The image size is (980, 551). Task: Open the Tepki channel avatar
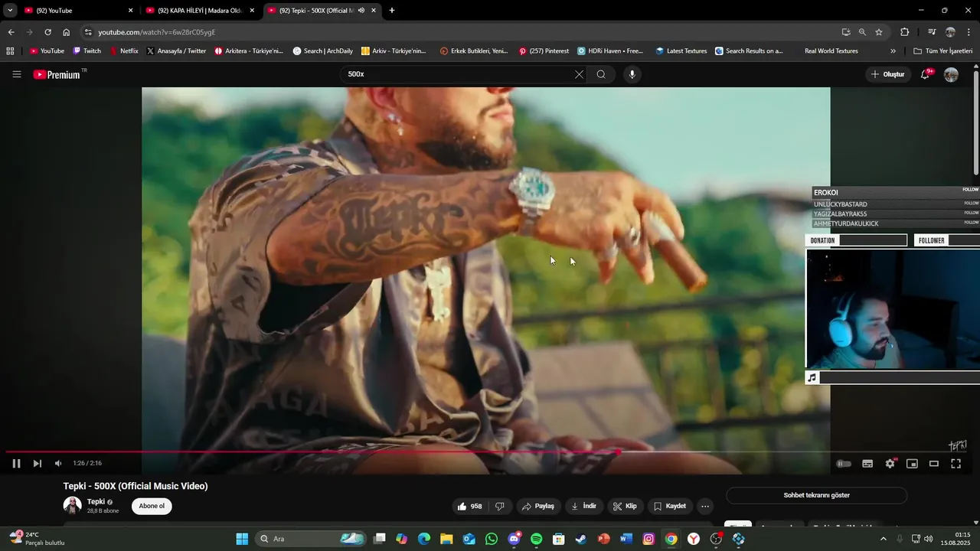(72, 506)
